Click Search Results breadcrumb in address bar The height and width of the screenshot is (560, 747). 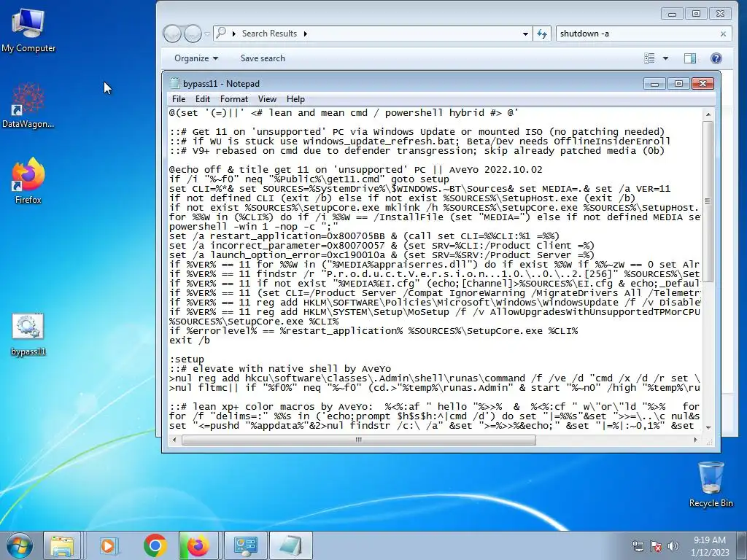269,34
